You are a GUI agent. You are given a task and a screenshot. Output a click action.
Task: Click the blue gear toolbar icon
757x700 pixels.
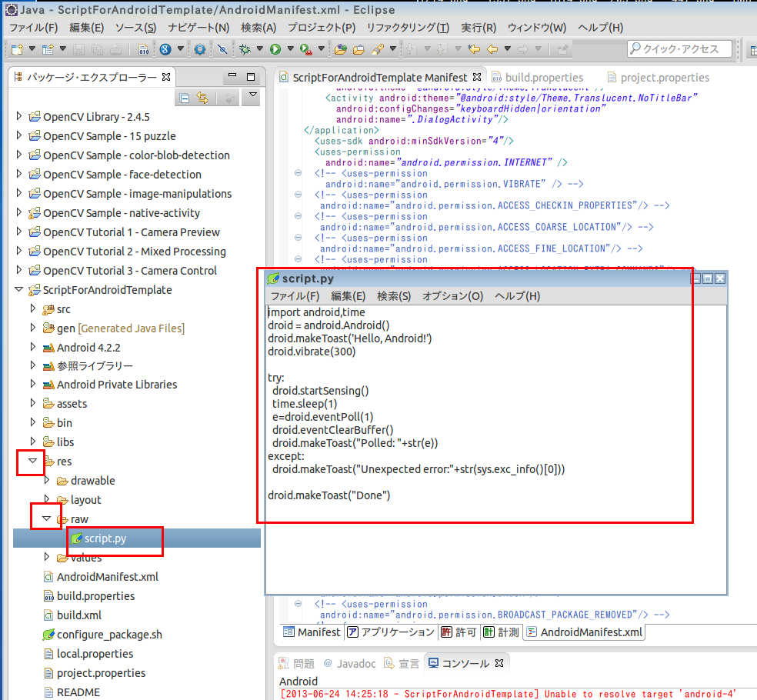(x=200, y=49)
